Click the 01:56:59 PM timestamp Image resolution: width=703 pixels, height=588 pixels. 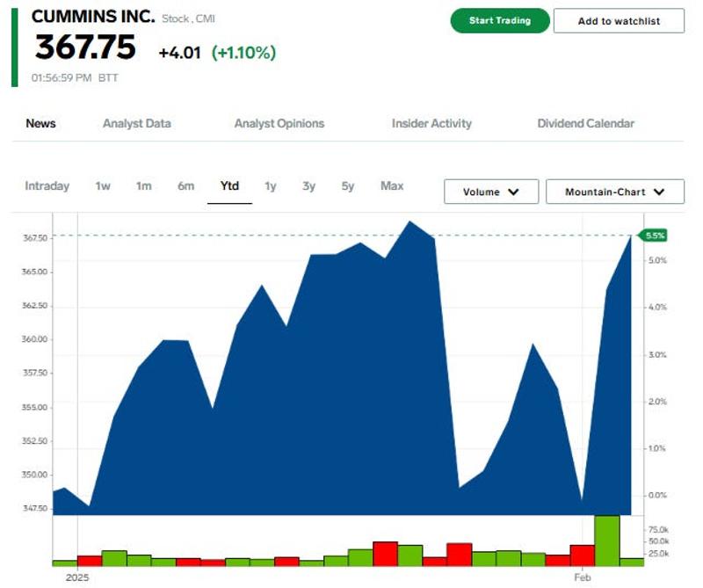62,77
